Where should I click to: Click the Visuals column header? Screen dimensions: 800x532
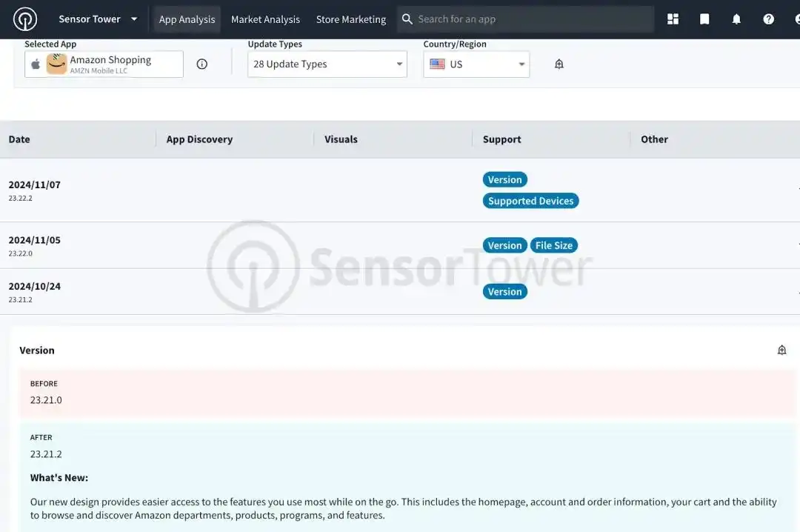click(341, 139)
